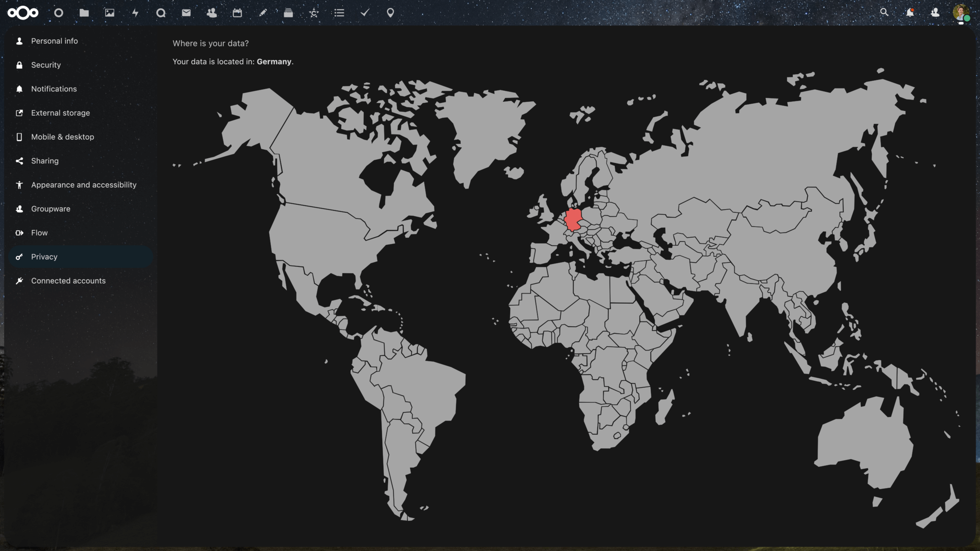Image resolution: width=980 pixels, height=551 pixels.
Task: Open the Notes pencil icon
Action: pyautogui.click(x=263, y=13)
